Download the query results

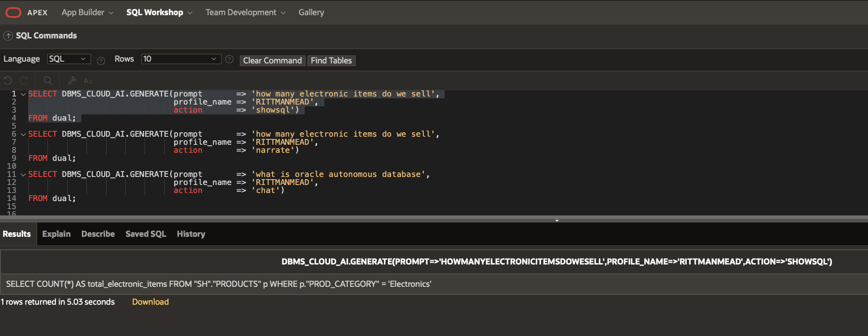tap(150, 302)
